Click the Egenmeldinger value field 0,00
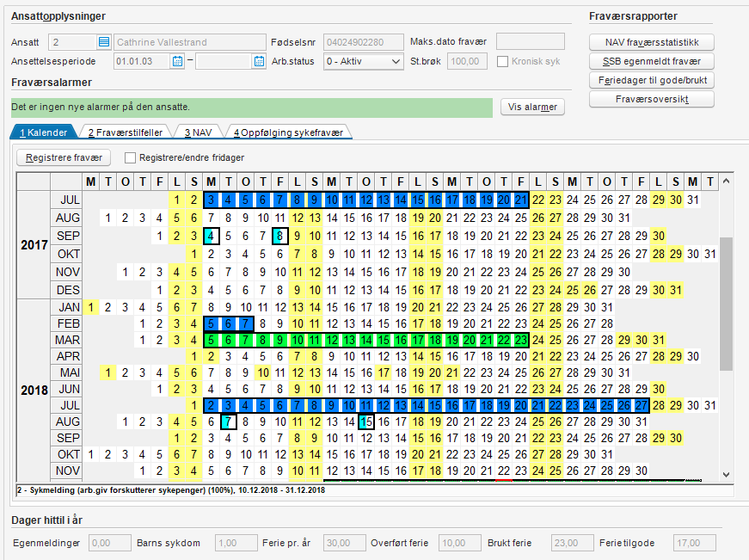 (x=110, y=544)
